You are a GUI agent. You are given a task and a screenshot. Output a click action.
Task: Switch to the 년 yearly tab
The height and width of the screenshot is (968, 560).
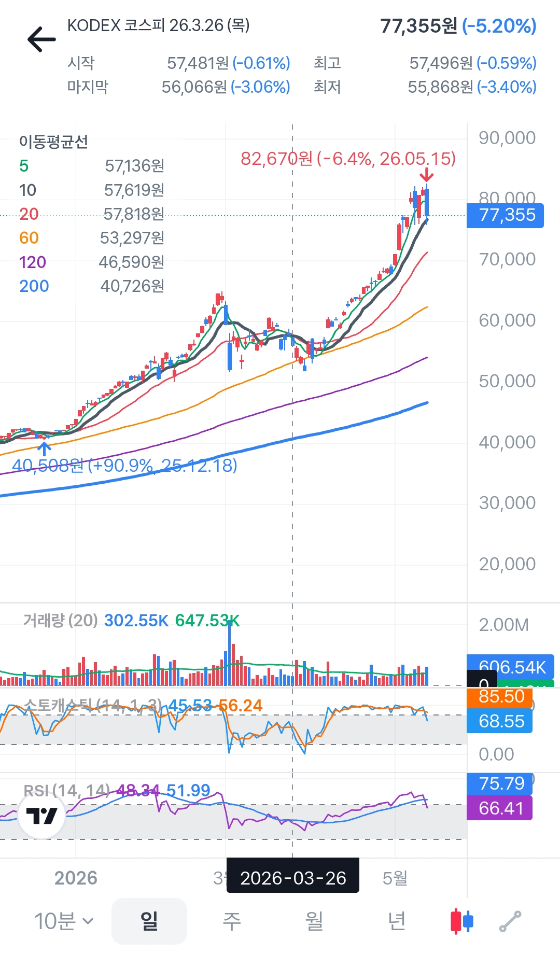click(x=397, y=921)
